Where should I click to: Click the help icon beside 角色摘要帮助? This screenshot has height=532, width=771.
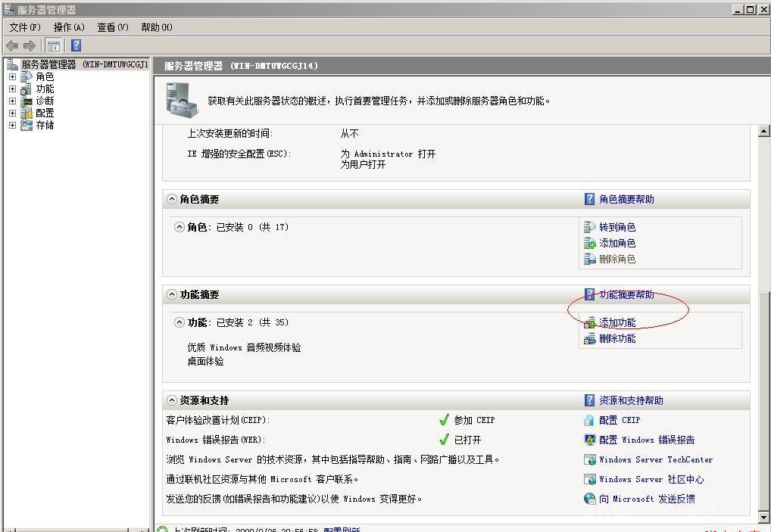[589, 199]
